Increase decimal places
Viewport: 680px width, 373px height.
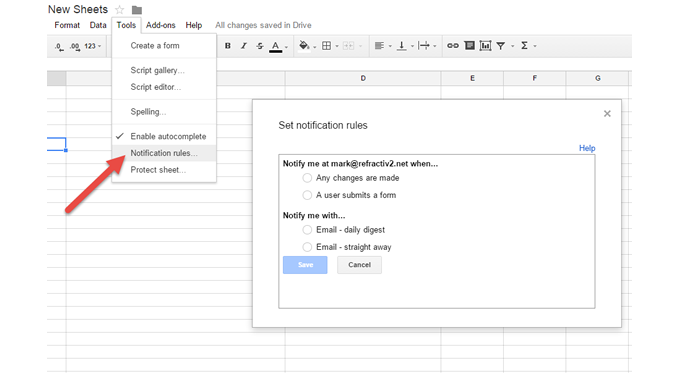pos(75,46)
